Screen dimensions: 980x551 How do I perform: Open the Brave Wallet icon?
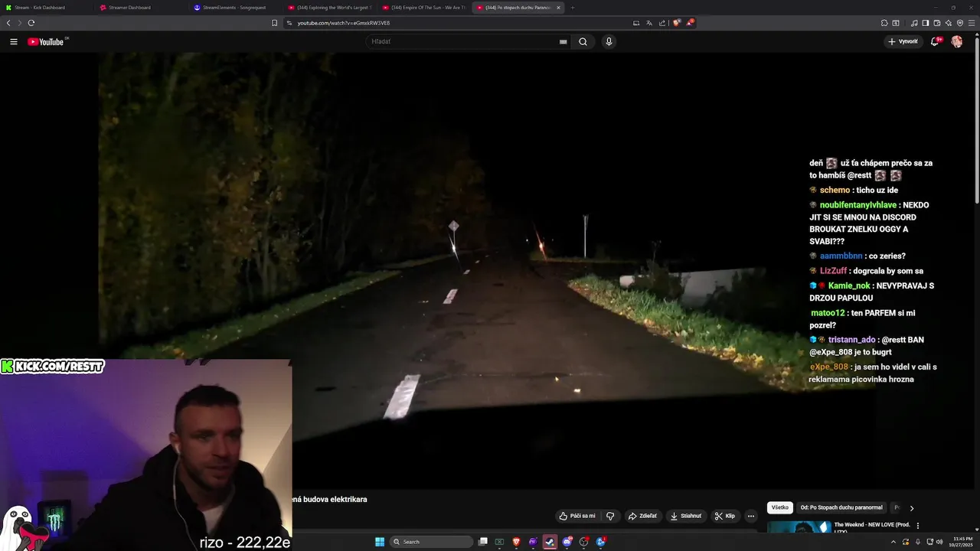click(937, 23)
